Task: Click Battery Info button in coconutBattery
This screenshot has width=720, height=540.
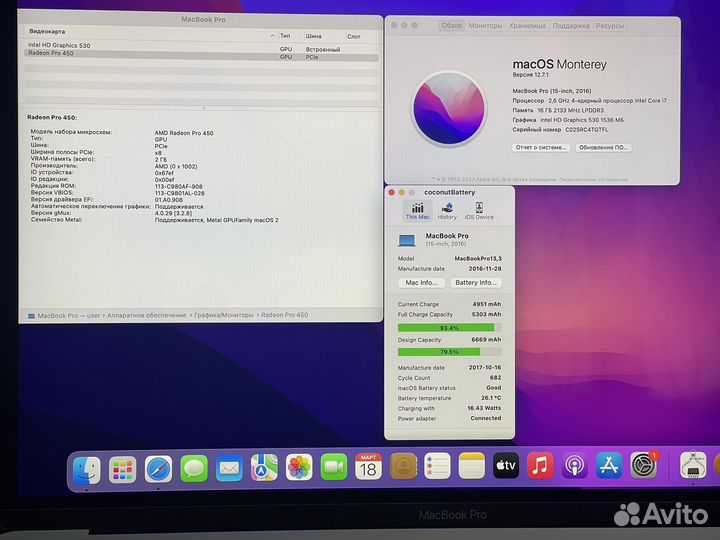Action: 476,282
